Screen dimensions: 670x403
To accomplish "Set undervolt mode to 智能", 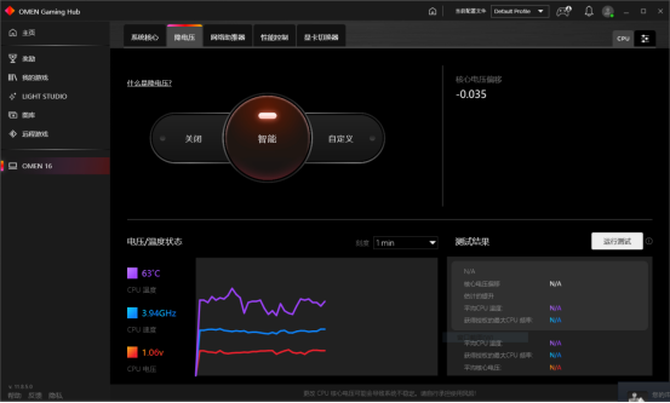I will coord(267,138).
